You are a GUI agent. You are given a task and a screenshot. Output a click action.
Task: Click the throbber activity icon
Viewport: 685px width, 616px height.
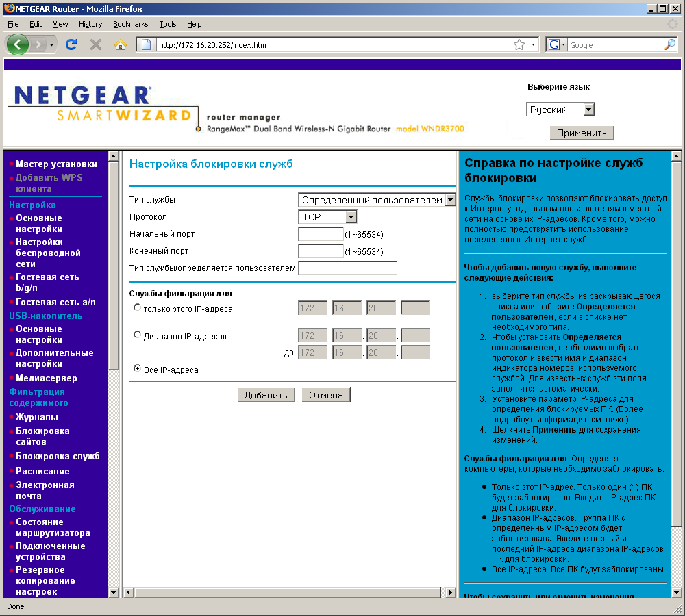click(x=673, y=24)
